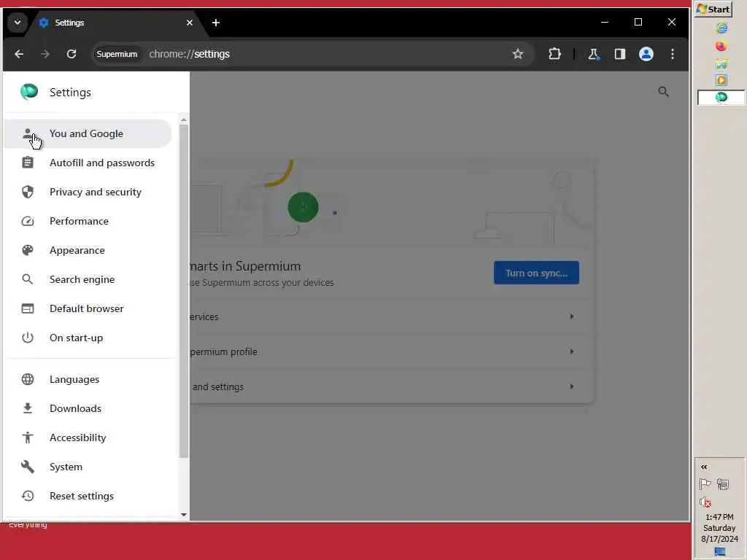Image resolution: width=747 pixels, height=560 pixels.
Task: Open You and Google settings section
Action: [88, 134]
